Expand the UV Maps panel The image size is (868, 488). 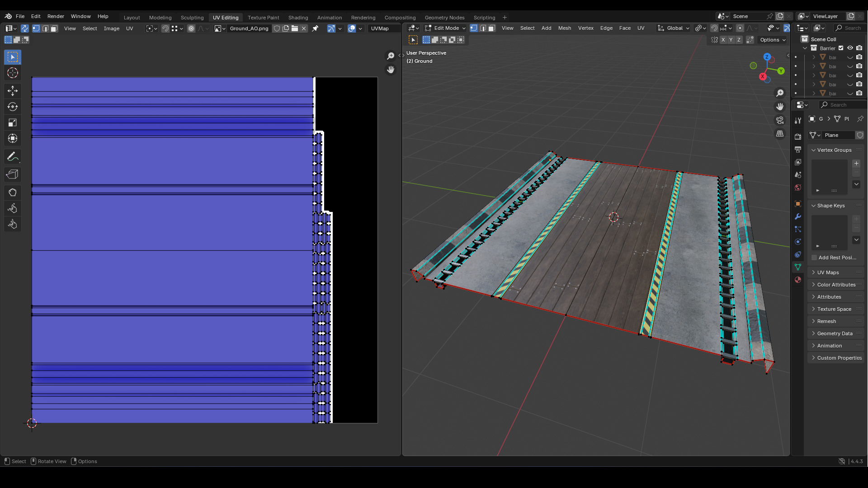pos(835,272)
